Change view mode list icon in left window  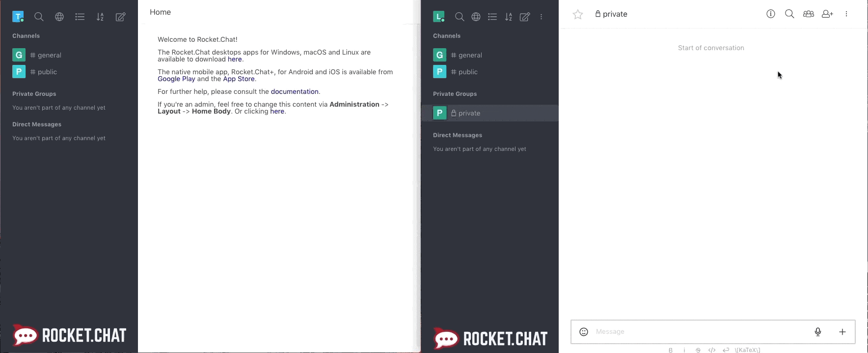coord(80,17)
